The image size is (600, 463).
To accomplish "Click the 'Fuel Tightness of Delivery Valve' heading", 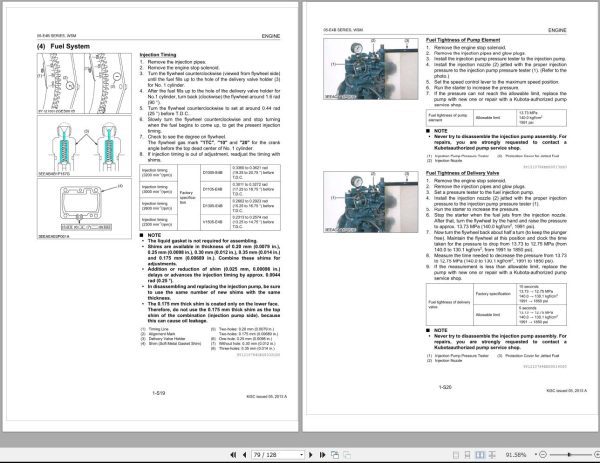I will point(463,173).
